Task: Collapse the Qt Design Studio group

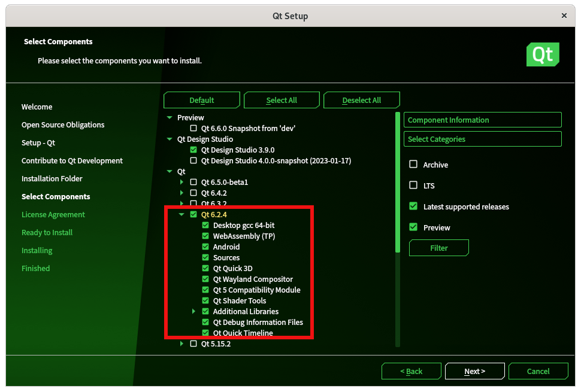Action: [x=170, y=139]
